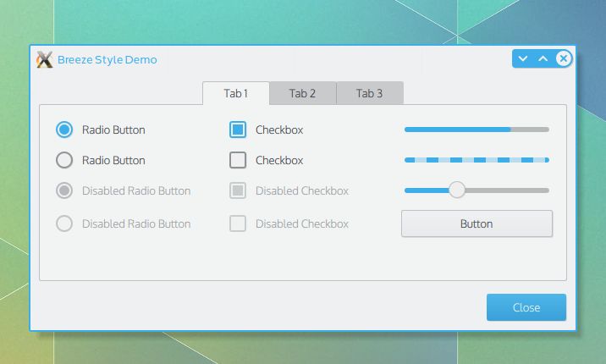Screen dimensions: 606x364
Task: Click the selected Disabled Radio Button
Action: point(64,190)
